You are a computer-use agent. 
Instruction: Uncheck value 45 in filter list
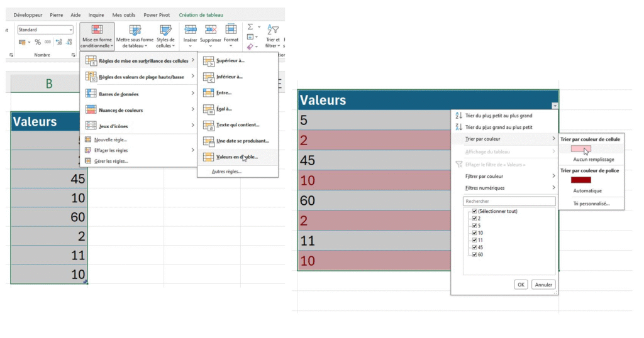(x=474, y=248)
